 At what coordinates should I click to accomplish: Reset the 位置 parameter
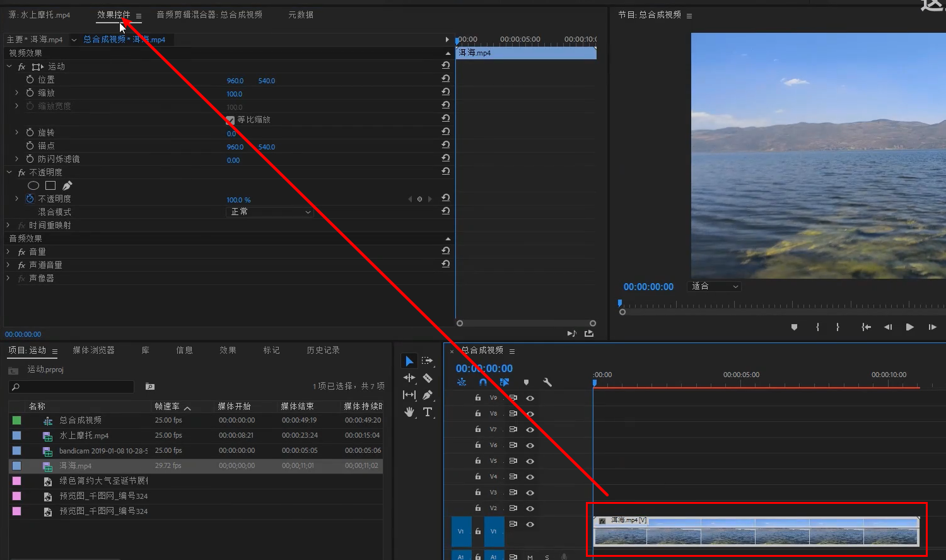tap(445, 79)
